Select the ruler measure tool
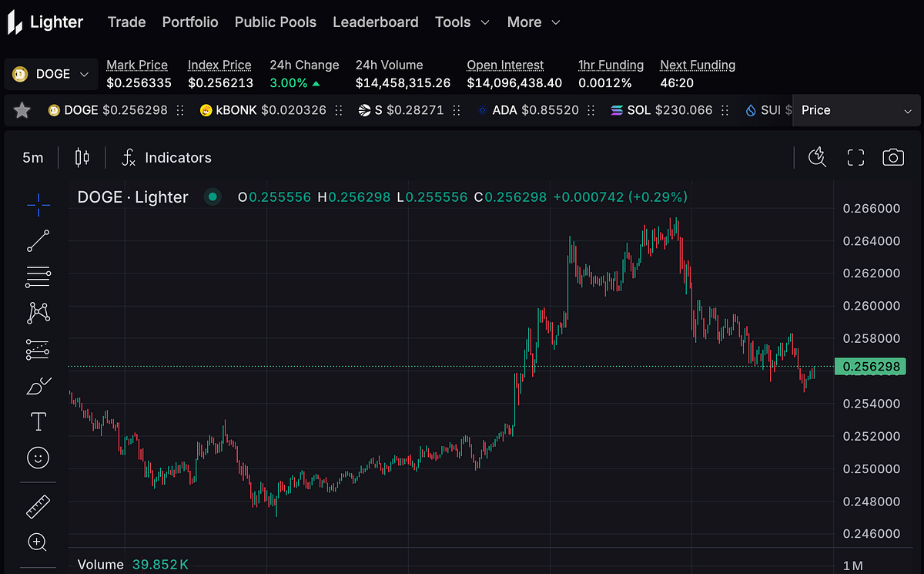Viewport: 924px width, 574px height. [38, 506]
